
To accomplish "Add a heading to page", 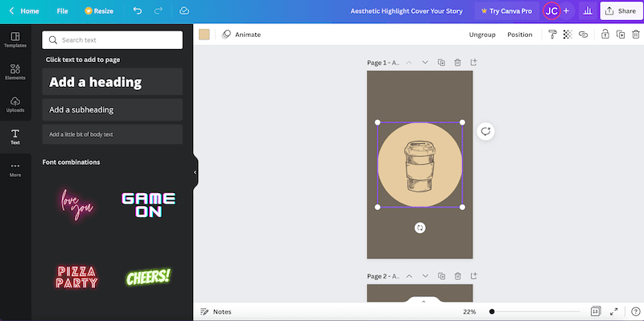I will point(112,82).
